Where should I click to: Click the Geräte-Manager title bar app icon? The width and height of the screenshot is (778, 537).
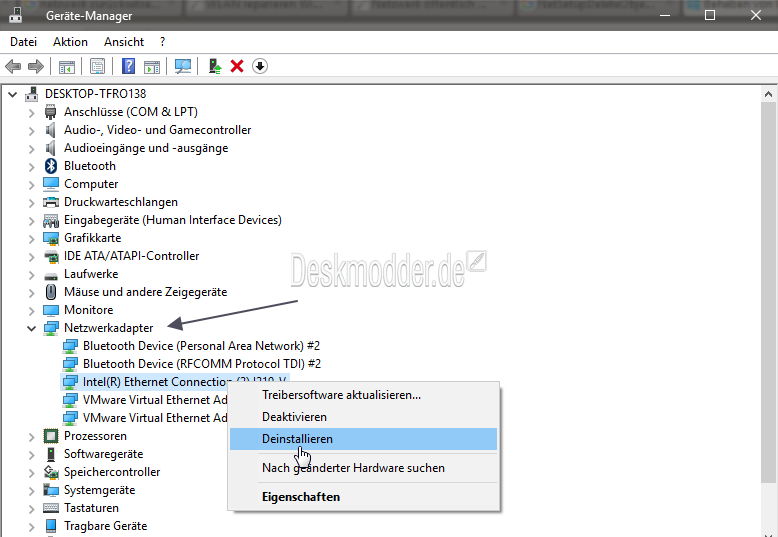[16, 14]
